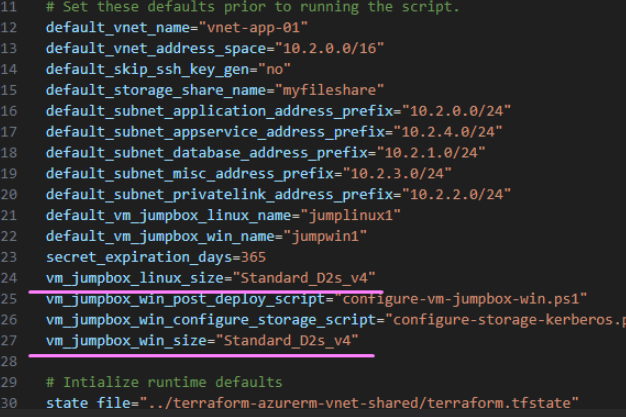Click the value "10.2.1.0/24"
The image size is (626, 417).
tap(431, 153)
